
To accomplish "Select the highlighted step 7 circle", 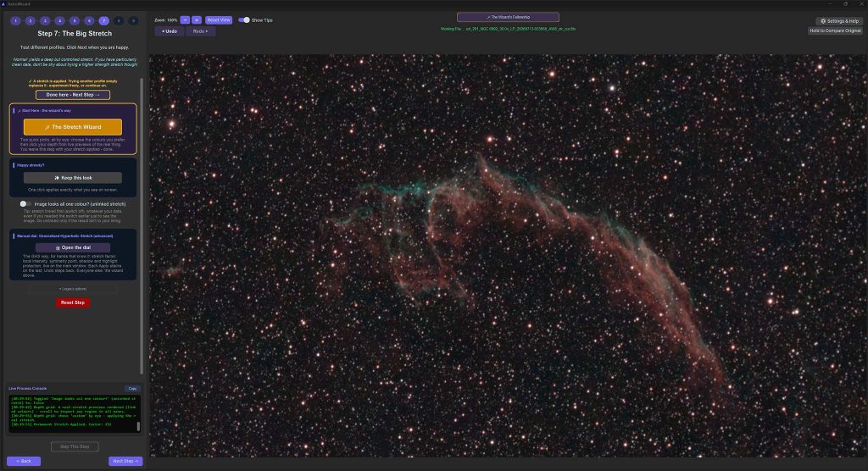I will [x=103, y=21].
